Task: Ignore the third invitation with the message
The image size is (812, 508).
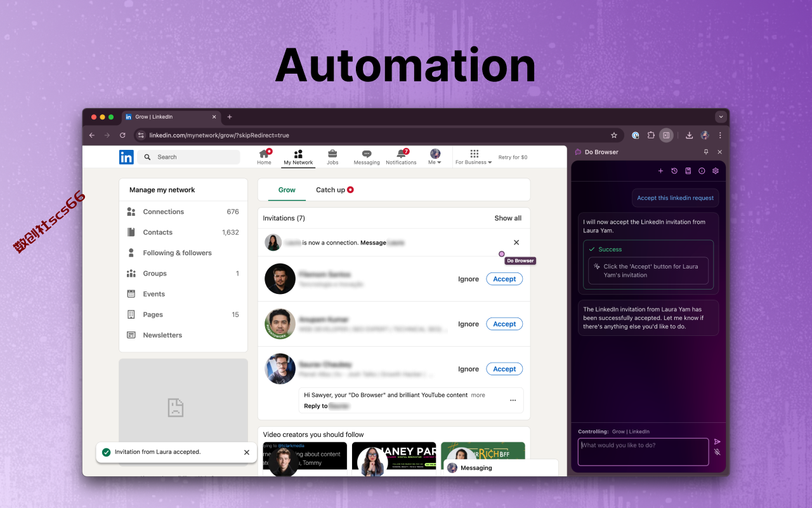Action: (468, 370)
